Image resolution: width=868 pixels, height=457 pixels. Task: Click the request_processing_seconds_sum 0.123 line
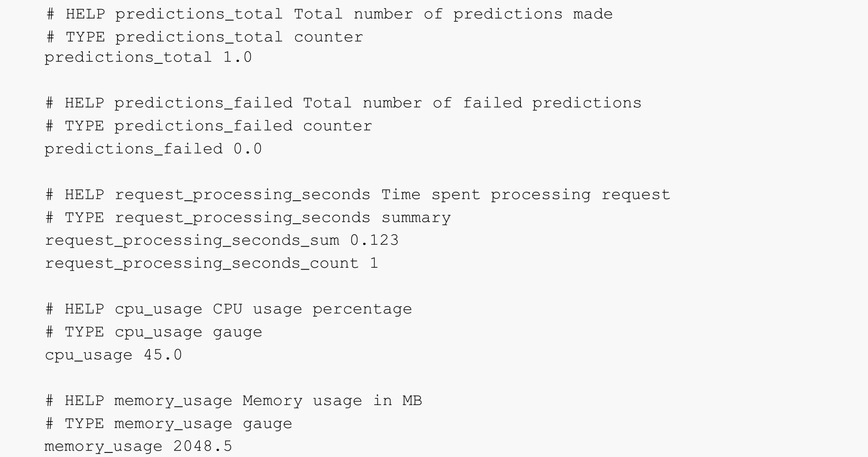[x=222, y=241]
